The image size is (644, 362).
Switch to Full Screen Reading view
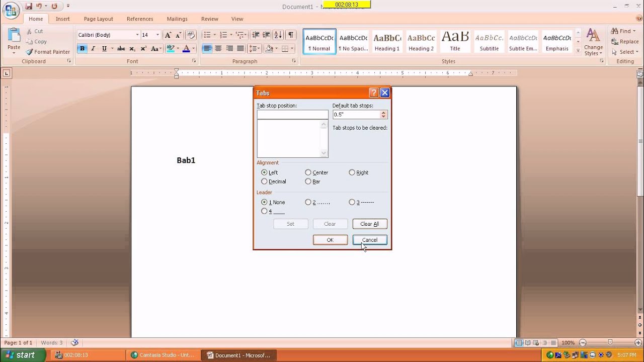click(528, 343)
